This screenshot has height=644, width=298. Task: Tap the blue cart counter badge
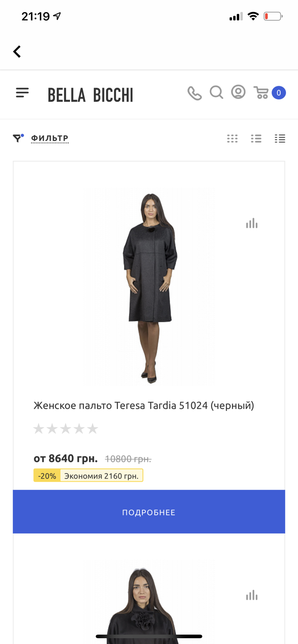coord(279,93)
